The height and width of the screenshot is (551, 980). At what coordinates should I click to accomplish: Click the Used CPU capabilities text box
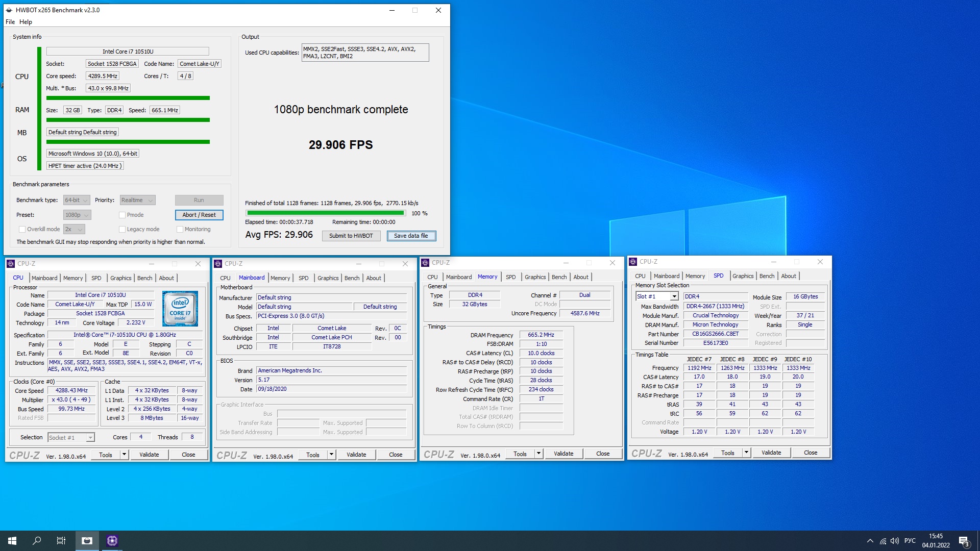pyautogui.click(x=365, y=53)
